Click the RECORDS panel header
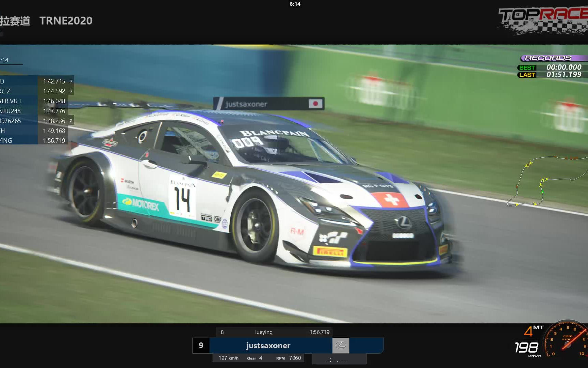The height and width of the screenshot is (368, 588). [x=554, y=58]
